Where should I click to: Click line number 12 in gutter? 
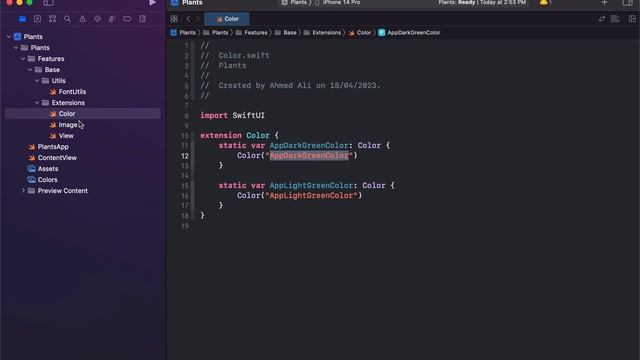click(x=185, y=156)
